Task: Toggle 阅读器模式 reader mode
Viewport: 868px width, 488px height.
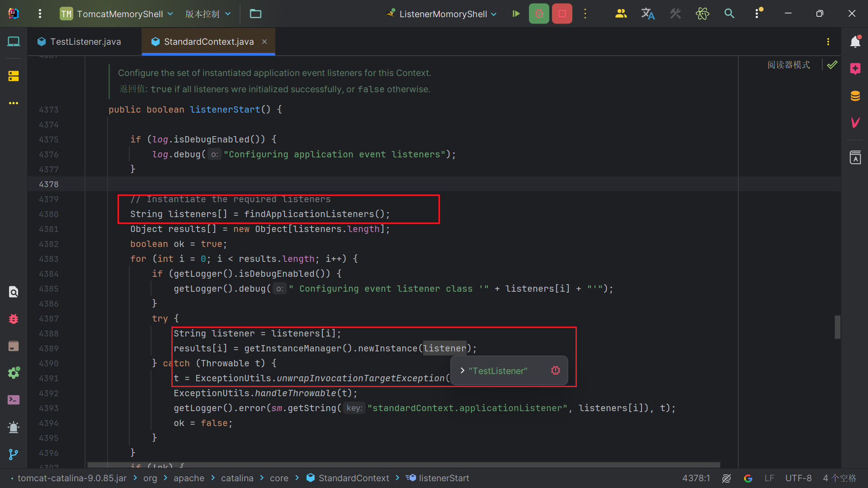Action: [788, 65]
